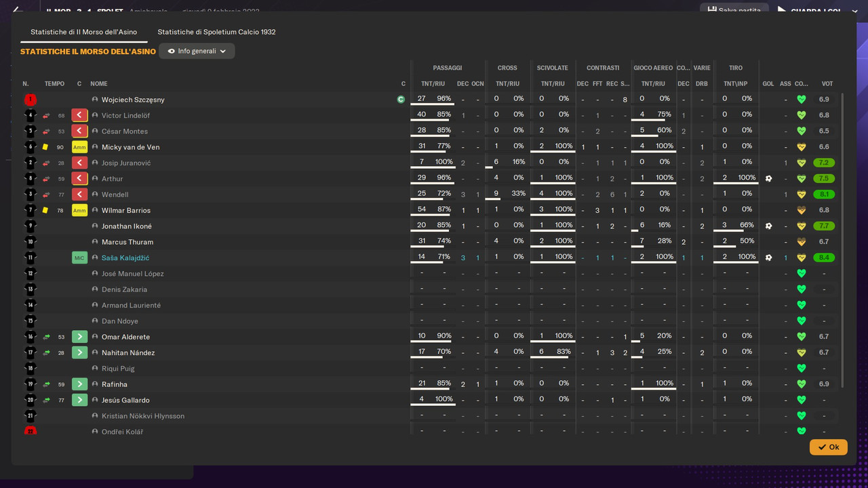Sort players by NOME column header
This screenshot has height=488, width=868.
click(x=99, y=84)
